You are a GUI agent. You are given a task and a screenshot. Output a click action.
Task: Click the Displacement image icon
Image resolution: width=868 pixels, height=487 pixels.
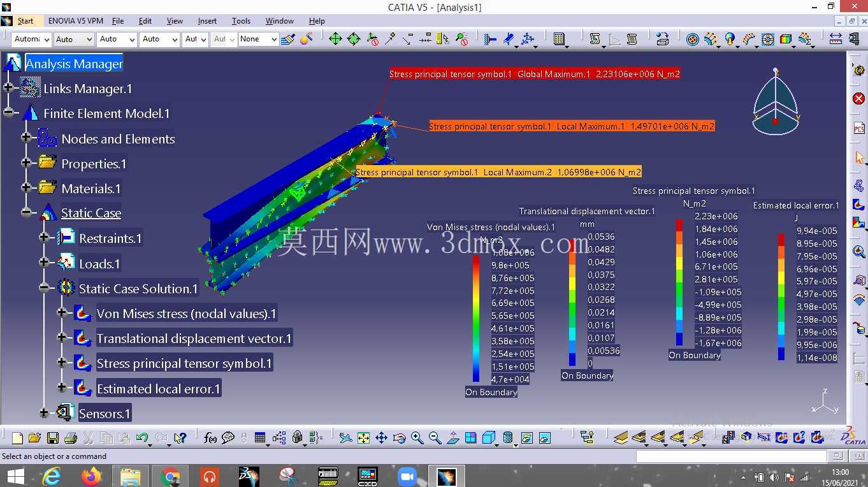click(x=858, y=223)
